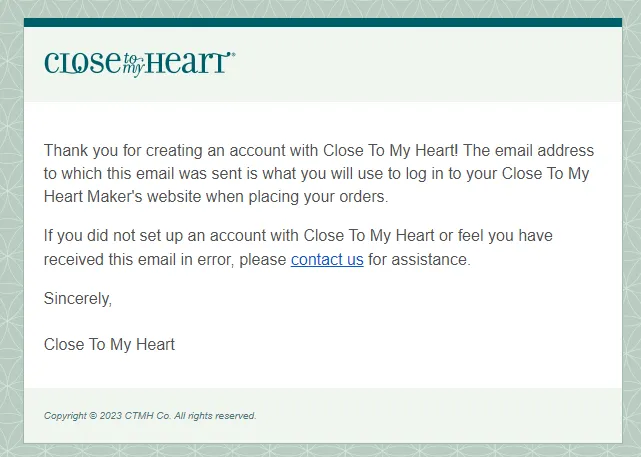Screen dimensions: 641x457
Task: Open the contact us link
Action: click(327, 260)
